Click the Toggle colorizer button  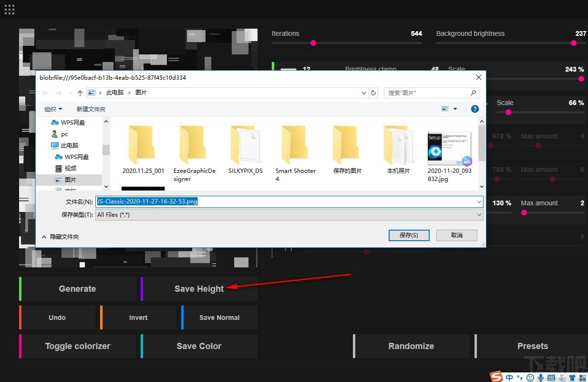pyautogui.click(x=77, y=346)
